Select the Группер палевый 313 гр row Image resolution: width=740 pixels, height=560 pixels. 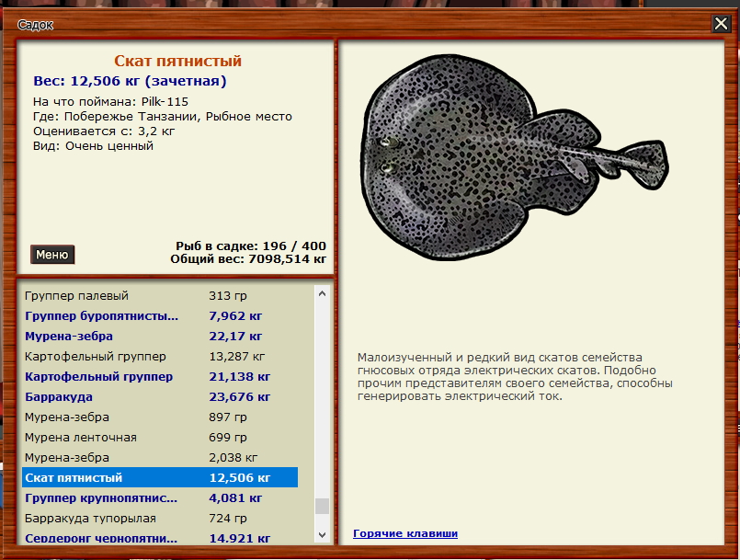pos(160,295)
